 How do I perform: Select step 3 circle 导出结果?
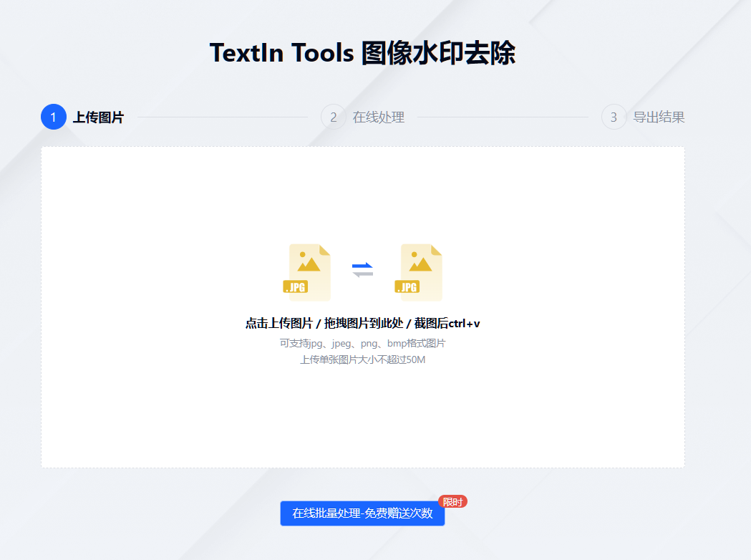[614, 117]
